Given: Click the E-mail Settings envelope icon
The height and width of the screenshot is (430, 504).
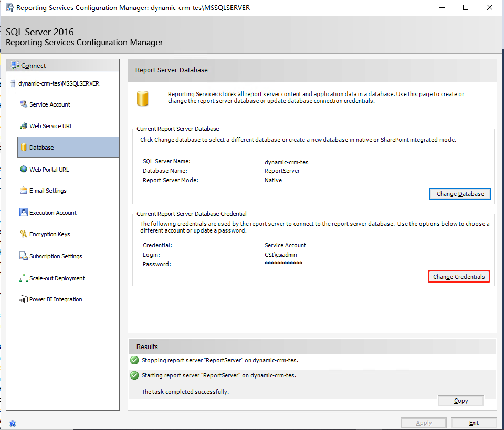Looking at the screenshot, I should coord(24,190).
